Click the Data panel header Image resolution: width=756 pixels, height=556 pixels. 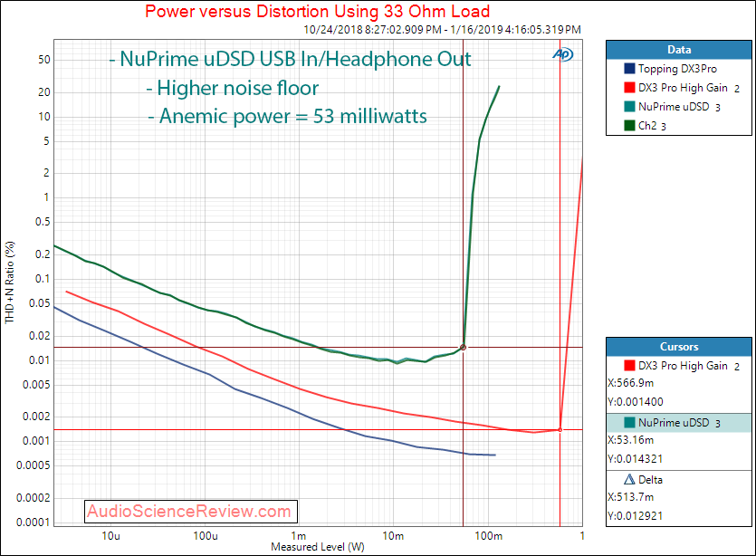[679, 50]
